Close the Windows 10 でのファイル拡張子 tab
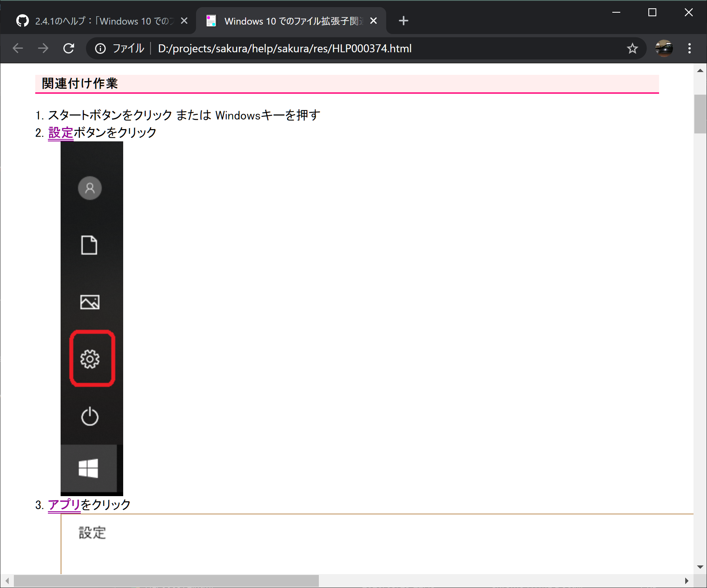 374,21
